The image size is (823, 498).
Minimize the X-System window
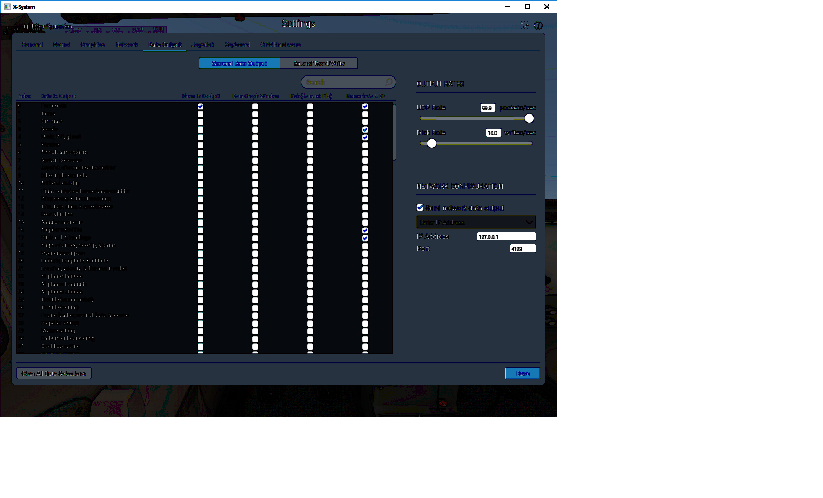point(507,7)
